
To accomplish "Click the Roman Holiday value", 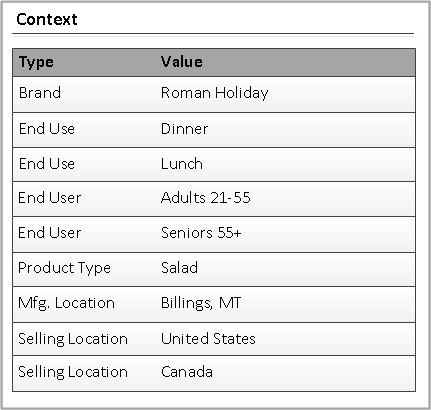I will [214, 93].
